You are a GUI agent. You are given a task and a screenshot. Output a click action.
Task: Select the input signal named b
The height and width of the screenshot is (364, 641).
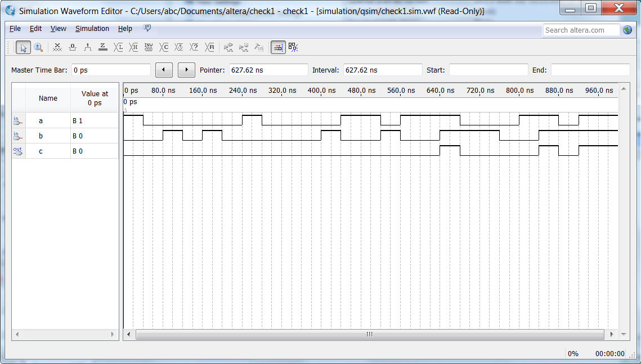click(41, 135)
